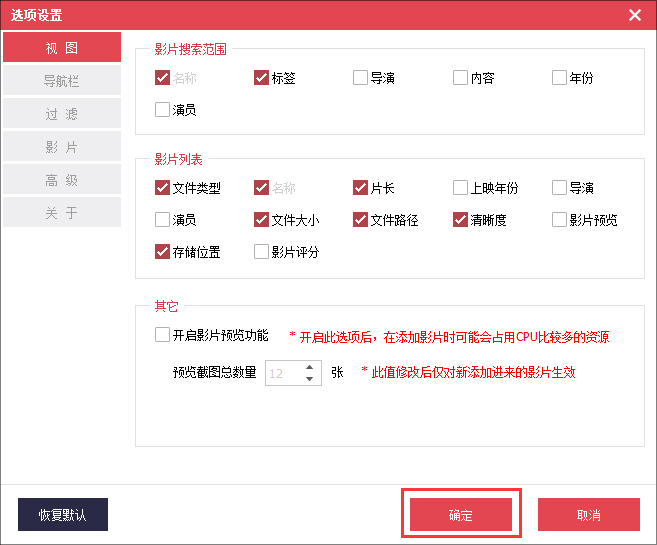Check the 影片评分 column option
Image resolution: width=657 pixels, height=545 pixels.
(262, 252)
